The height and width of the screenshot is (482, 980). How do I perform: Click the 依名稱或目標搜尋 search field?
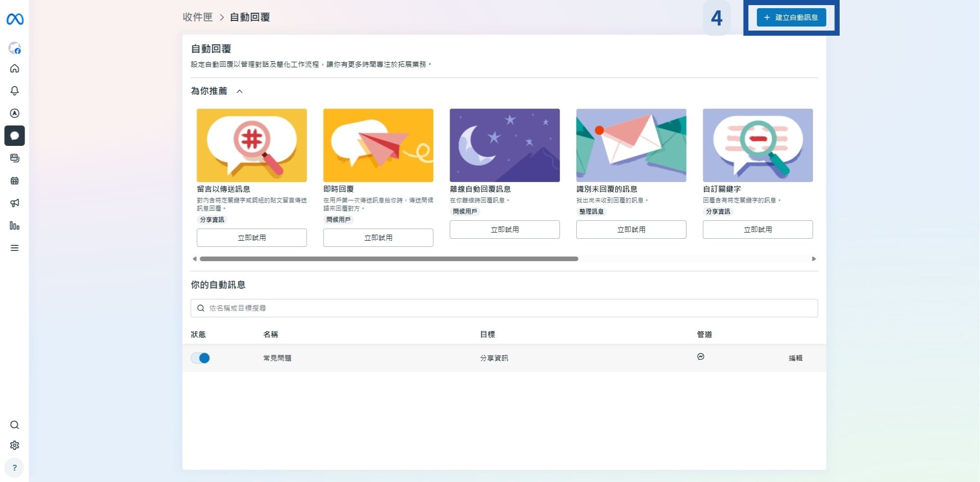(504, 308)
